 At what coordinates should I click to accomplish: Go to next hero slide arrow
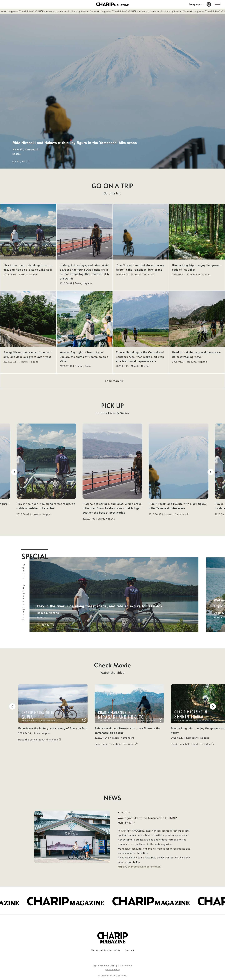pos(28,161)
